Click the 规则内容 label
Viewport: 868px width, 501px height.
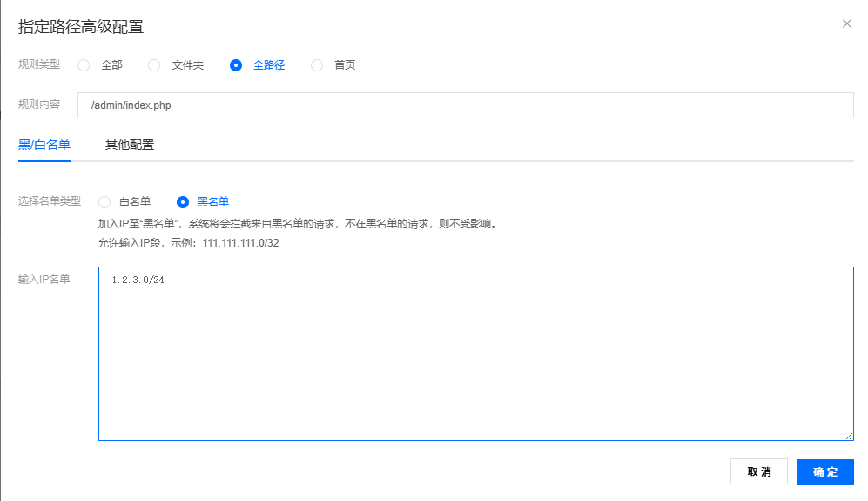[x=39, y=105]
